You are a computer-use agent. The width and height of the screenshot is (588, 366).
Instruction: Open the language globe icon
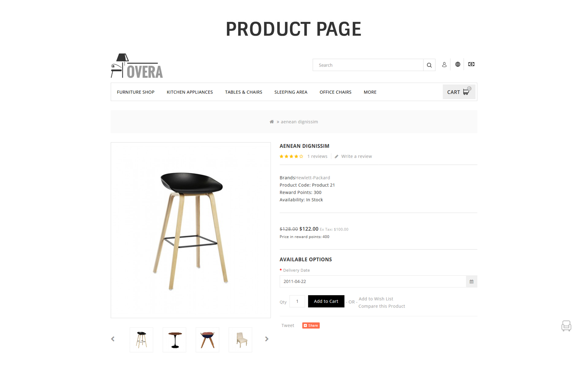[458, 64]
